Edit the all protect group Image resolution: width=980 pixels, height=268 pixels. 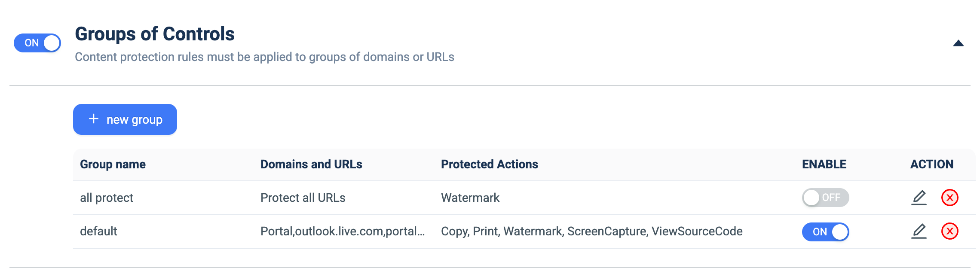tap(919, 198)
